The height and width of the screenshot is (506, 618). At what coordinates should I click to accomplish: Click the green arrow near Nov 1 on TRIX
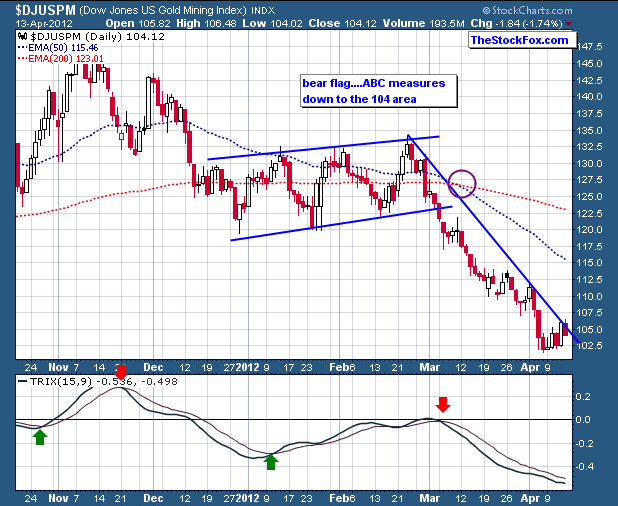coord(39,435)
